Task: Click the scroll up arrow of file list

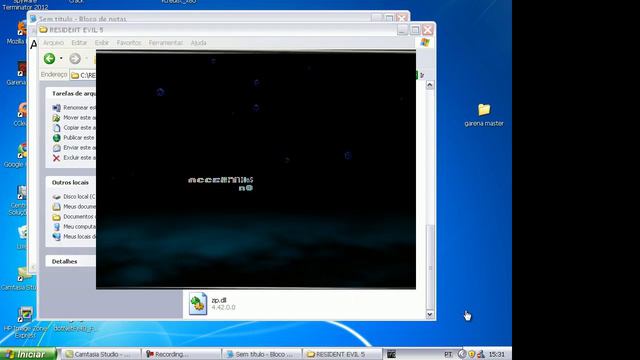Action: click(x=430, y=85)
